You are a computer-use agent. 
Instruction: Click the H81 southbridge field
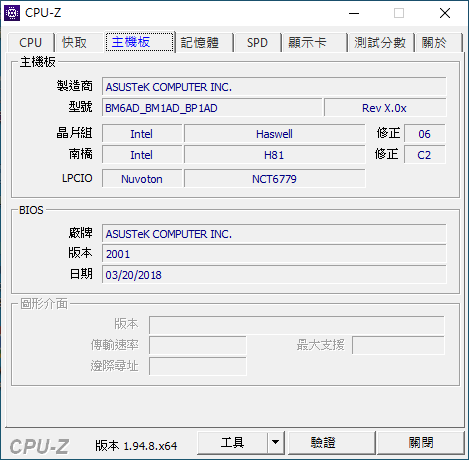[275, 155]
